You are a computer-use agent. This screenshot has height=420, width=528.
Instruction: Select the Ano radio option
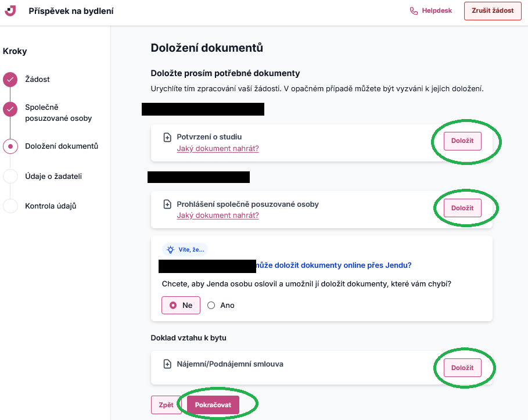221,305
